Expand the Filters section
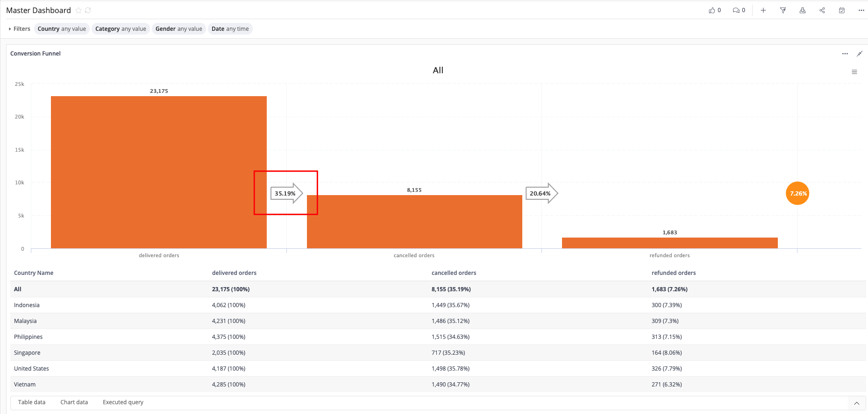The image size is (868, 414). pos(19,29)
